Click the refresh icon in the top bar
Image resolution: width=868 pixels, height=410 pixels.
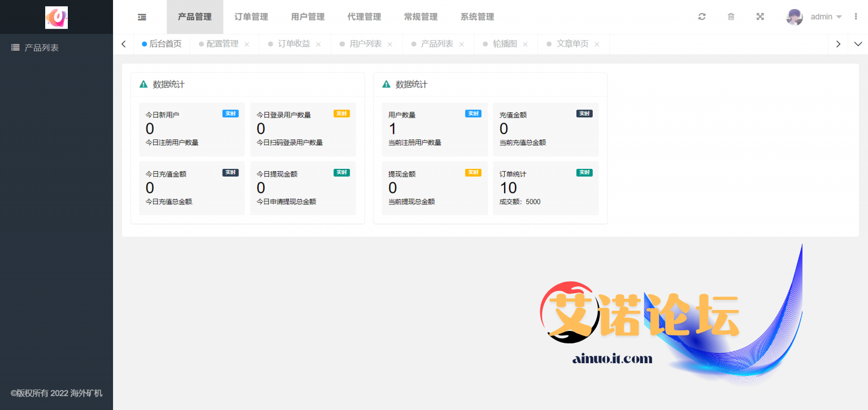pos(702,17)
